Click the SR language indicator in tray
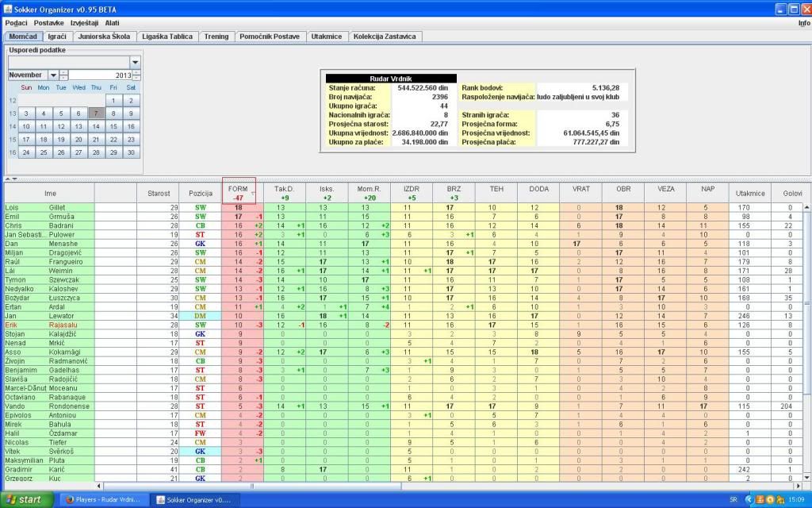The width and height of the screenshot is (812, 508). pyautogui.click(x=733, y=500)
